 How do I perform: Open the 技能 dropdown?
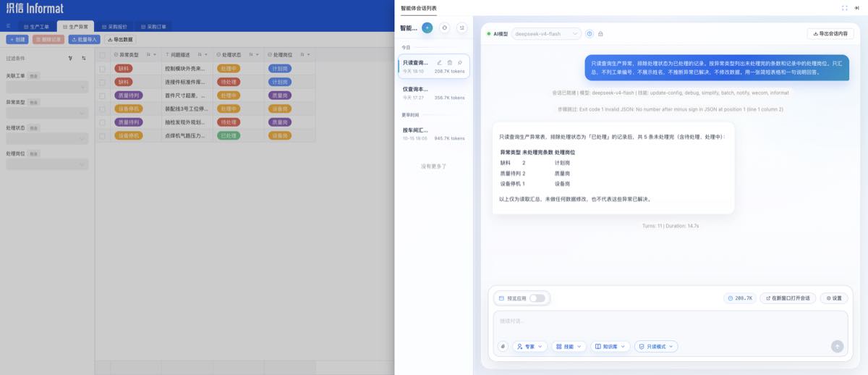pos(569,346)
